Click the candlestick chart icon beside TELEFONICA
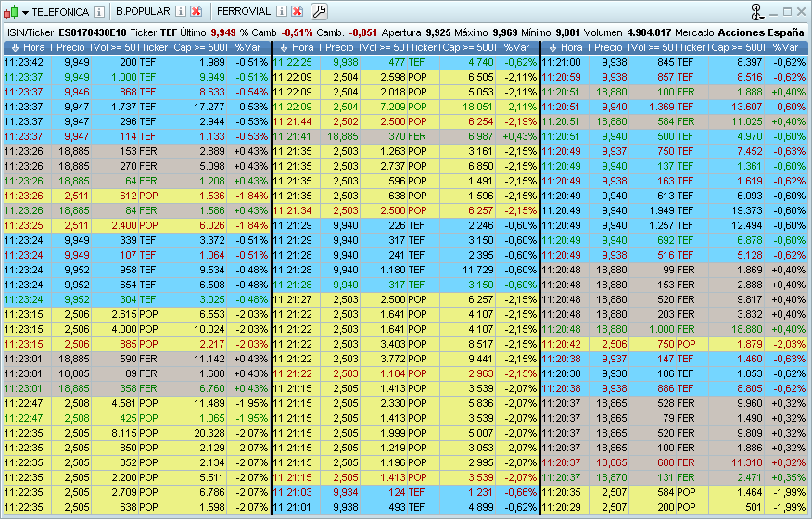The width and height of the screenshot is (812, 519). [10, 11]
